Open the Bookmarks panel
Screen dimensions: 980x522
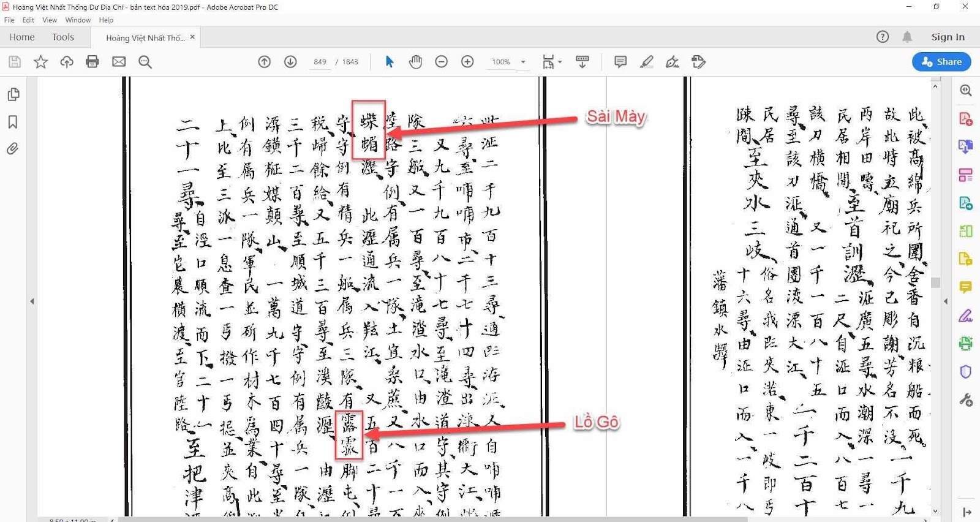[13, 122]
